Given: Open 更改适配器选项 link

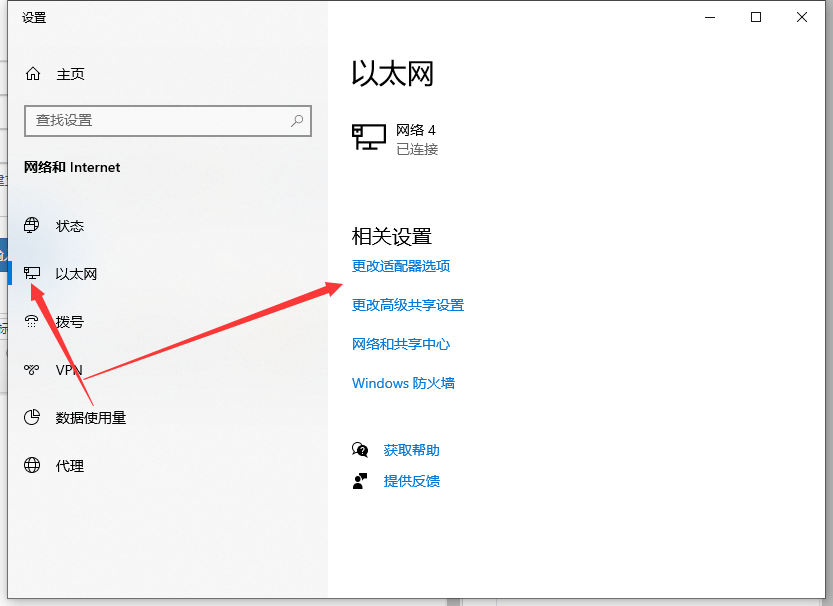Looking at the screenshot, I should [401, 266].
